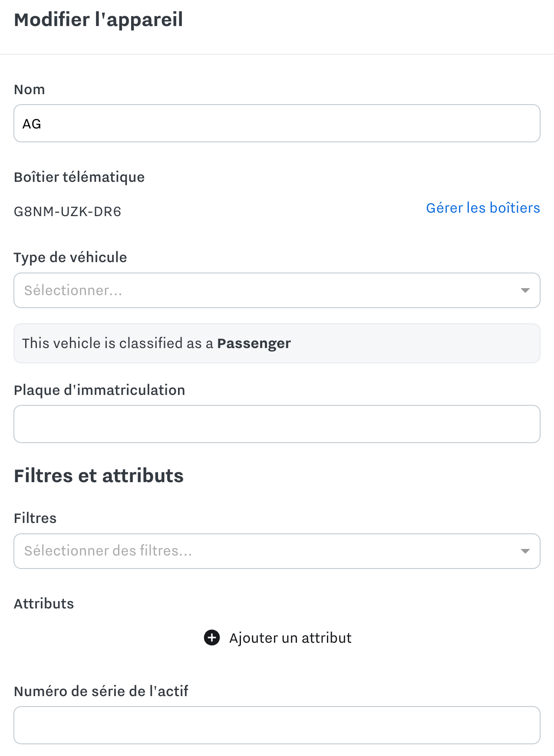Image resolution: width=554 pixels, height=756 pixels.
Task: Click the Passenger classification info banner
Action: [x=277, y=343]
